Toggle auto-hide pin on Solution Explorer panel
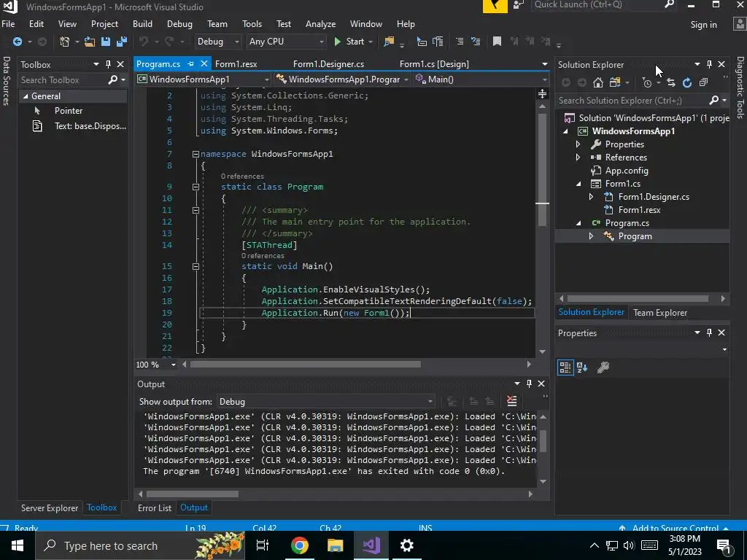Screen dimensions: 747x560 click(709, 64)
